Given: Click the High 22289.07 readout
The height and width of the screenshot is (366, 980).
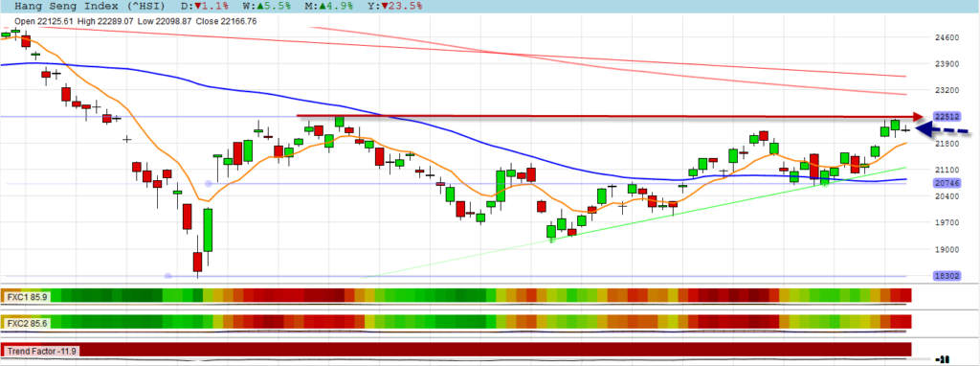Looking at the screenshot, I should coord(105,21).
